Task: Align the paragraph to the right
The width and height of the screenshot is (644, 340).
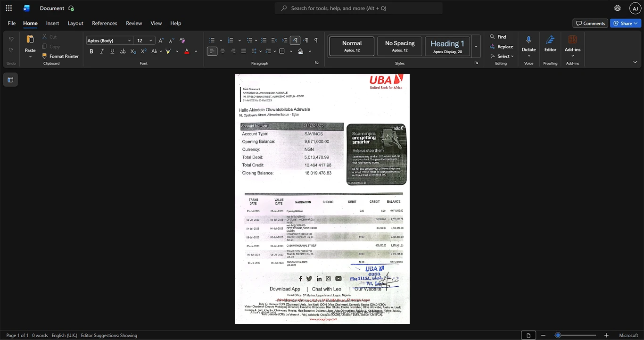Action: pos(233,51)
